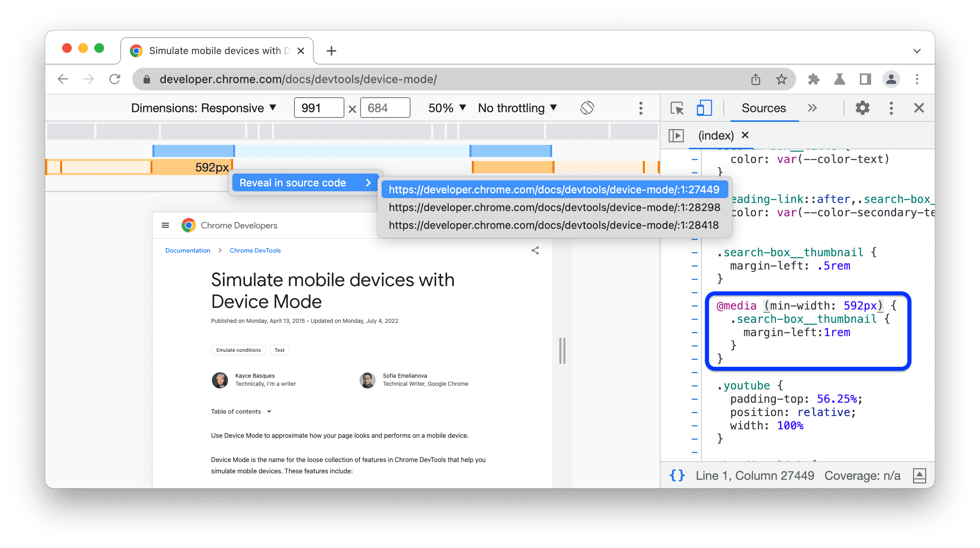Click the share icon on the page

click(535, 251)
